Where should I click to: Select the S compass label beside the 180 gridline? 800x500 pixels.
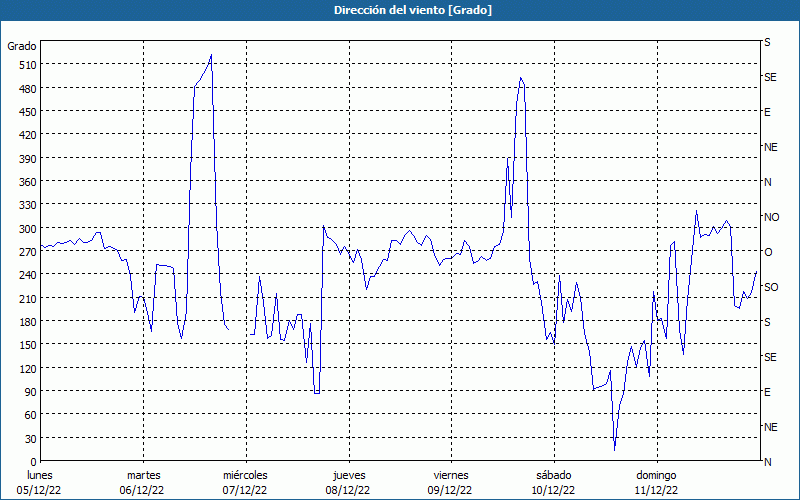point(767,322)
